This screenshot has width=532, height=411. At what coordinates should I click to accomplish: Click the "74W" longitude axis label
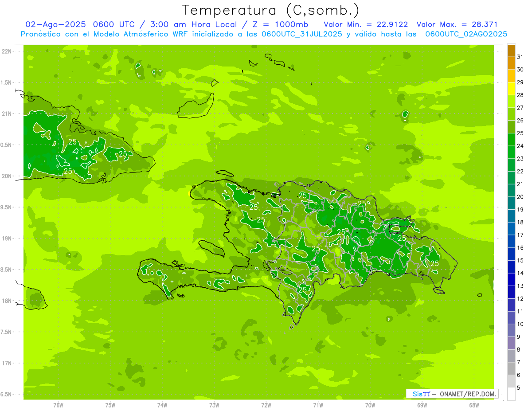pyautogui.click(x=162, y=405)
